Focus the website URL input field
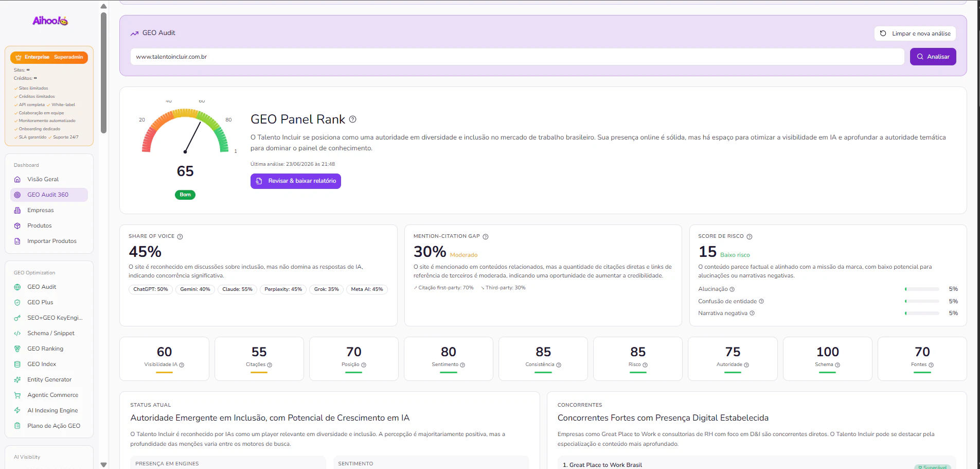The height and width of the screenshot is (469, 980). 517,57
